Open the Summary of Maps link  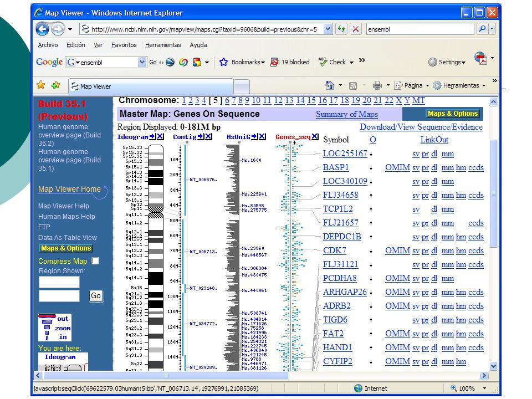(347, 114)
